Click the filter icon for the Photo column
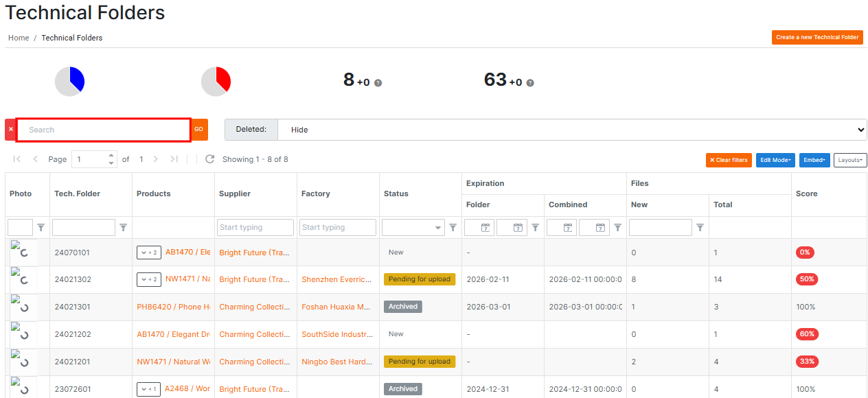868x398 pixels. 41,228
